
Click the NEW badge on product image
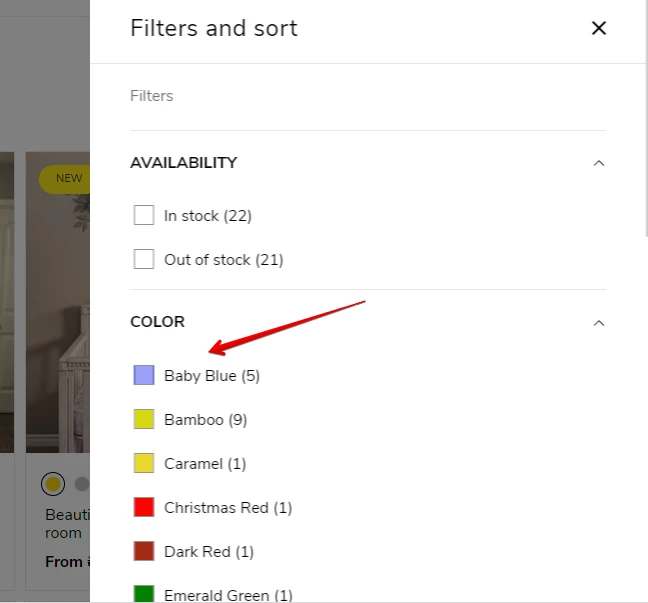(65, 179)
